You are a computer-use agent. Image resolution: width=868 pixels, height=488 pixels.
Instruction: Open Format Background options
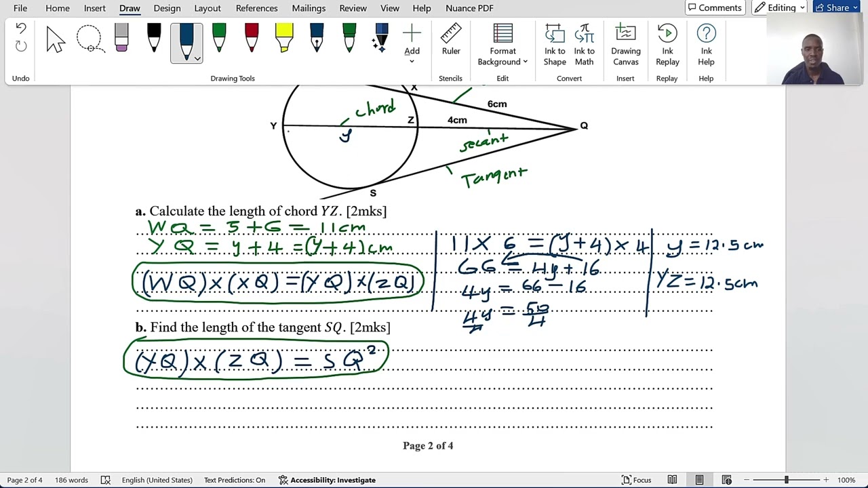click(x=502, y=45)
